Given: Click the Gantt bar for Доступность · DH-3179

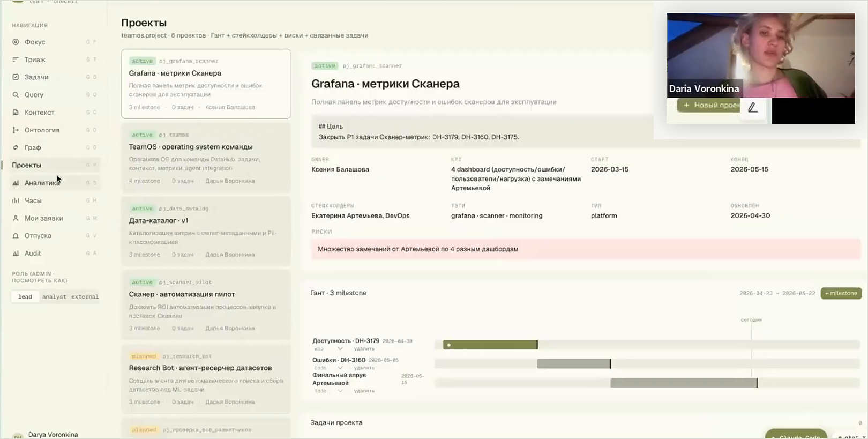Looking at the screenshot, I should [x=490, y=345].
